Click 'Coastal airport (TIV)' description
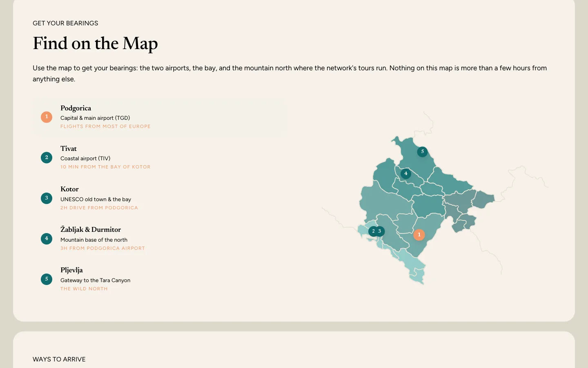The width and height of the screenshot is (588, 368). click(x=85, y=158)
